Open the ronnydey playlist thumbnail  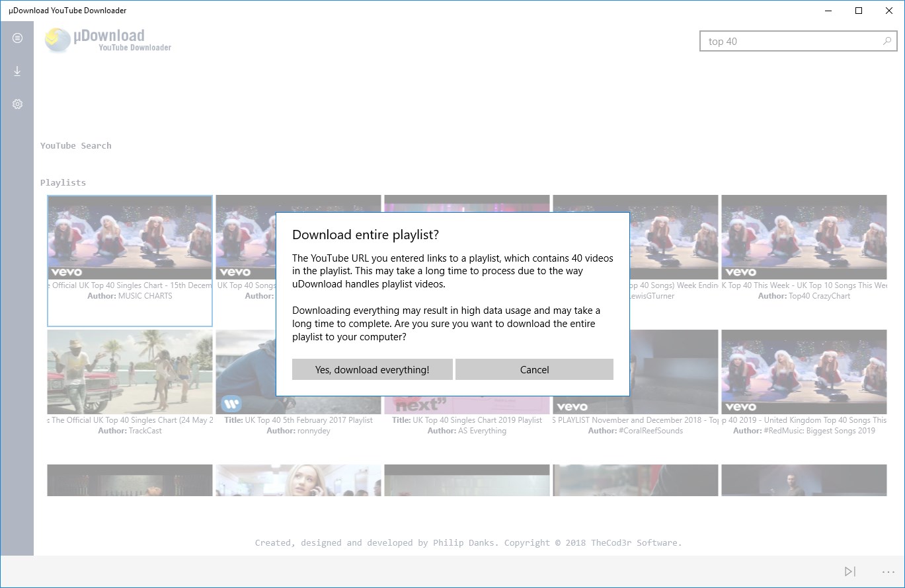[x=245, y=372]
